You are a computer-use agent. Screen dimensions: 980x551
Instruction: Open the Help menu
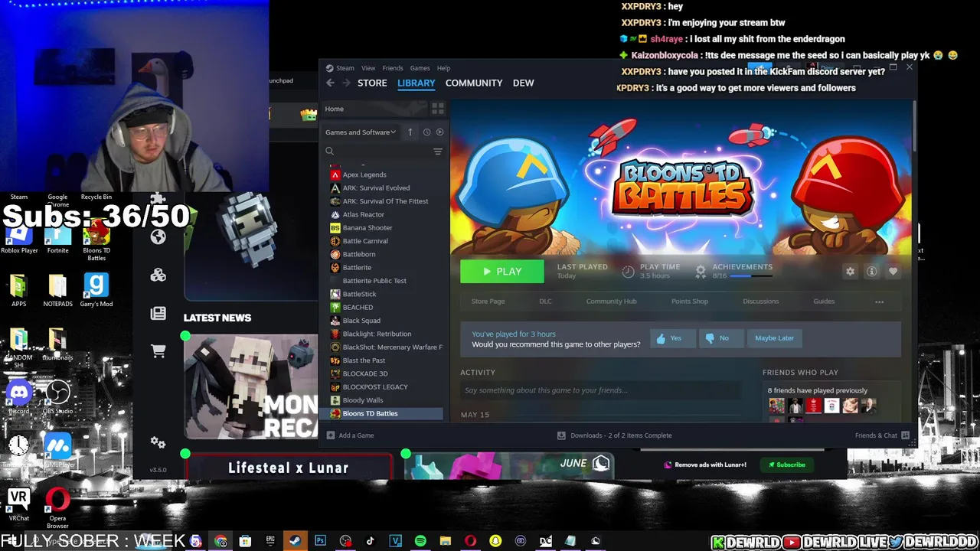pyautogui.click(x=443, y=68)
